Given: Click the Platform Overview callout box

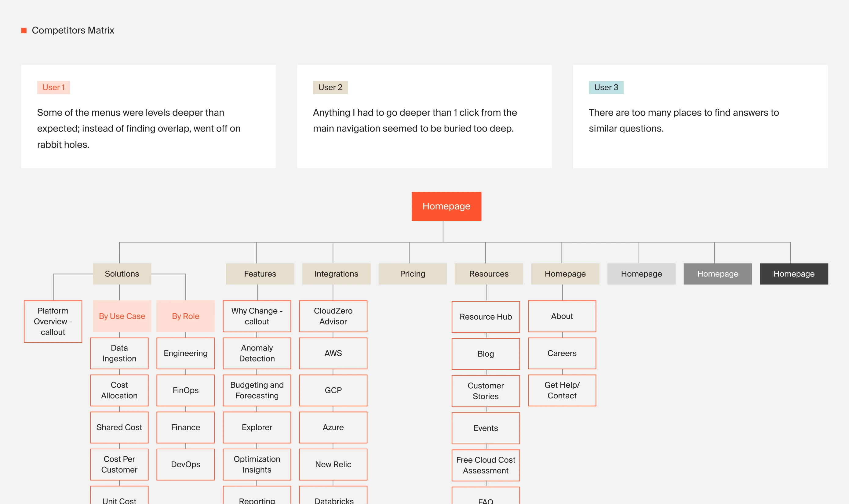Looking at the screenshot, I should [x=53, y=321].
